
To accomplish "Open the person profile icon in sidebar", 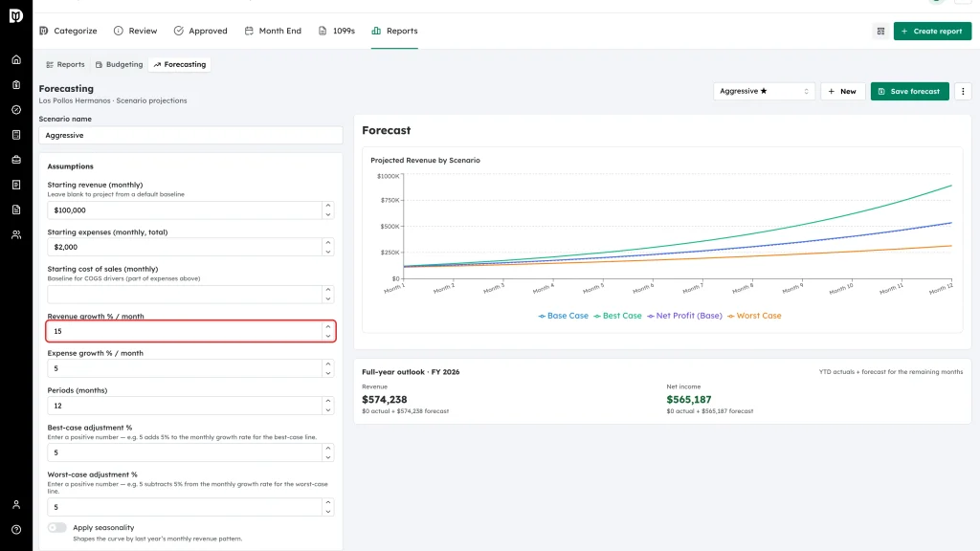I will (16, 505).
